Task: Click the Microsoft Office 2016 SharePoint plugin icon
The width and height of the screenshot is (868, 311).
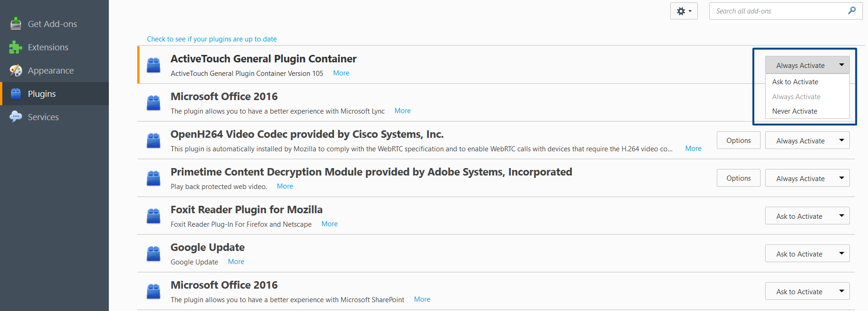Action: point(154,291)
